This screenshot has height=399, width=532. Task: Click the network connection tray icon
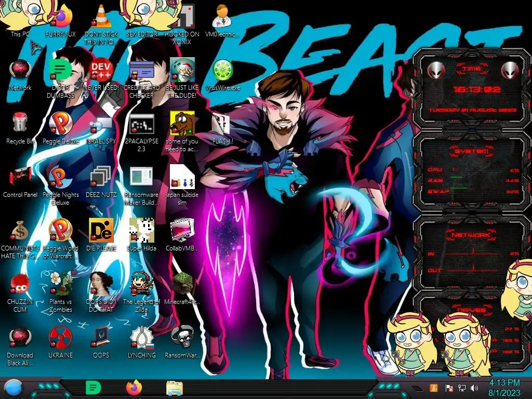pos(462,388)
